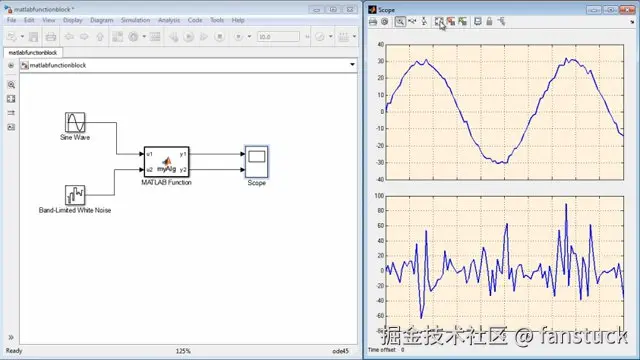The image size is (640, 360).
Task: Click the Print icon in Simulink toolbar
Action: click(51, 37)
